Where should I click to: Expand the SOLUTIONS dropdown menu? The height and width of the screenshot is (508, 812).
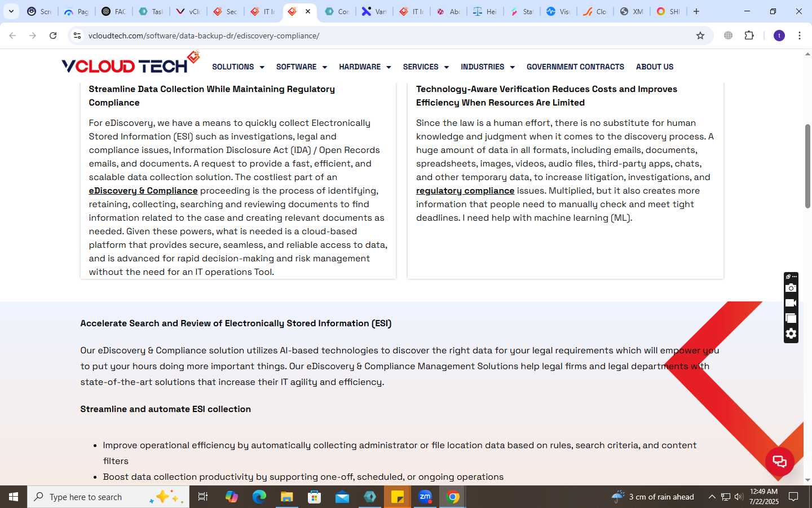pyautogui.click(x=238, y=67)
